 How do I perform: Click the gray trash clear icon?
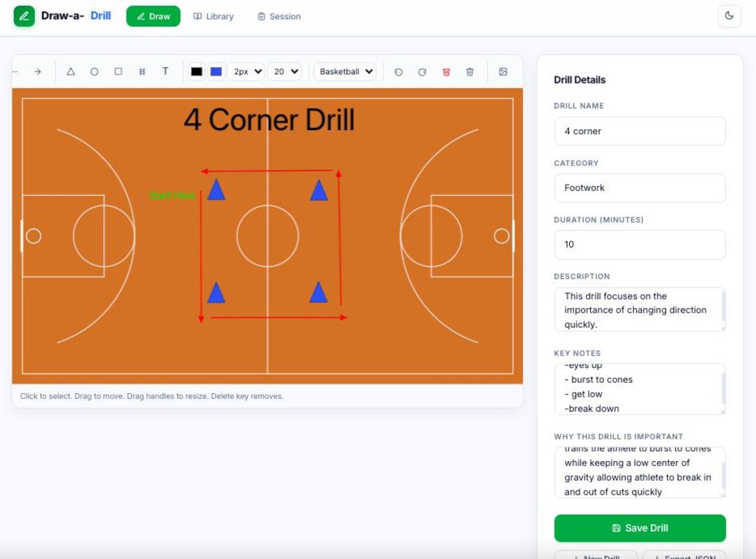pos(470,72)
